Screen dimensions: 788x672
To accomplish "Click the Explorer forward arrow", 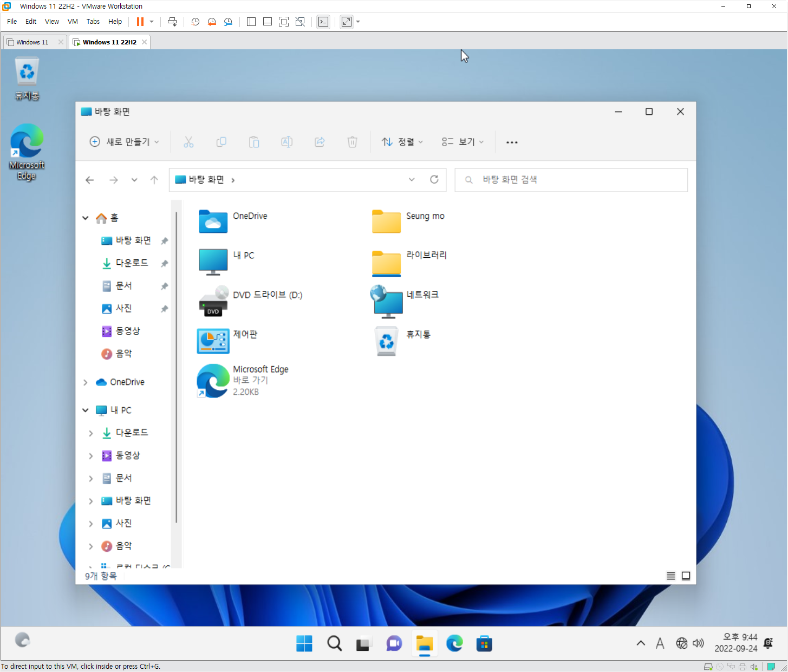I will pyautogui.click(x=114, y=180).
